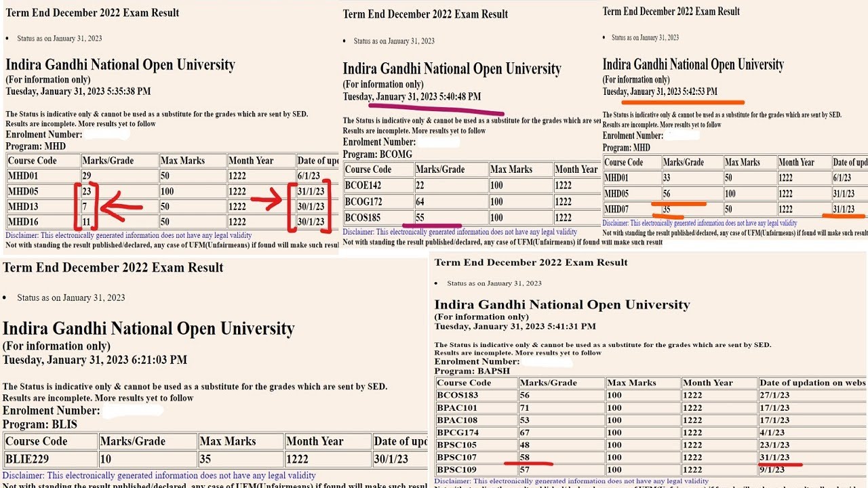Click course code MHD07
Screen dimensions: 868x488
(617, 209)
